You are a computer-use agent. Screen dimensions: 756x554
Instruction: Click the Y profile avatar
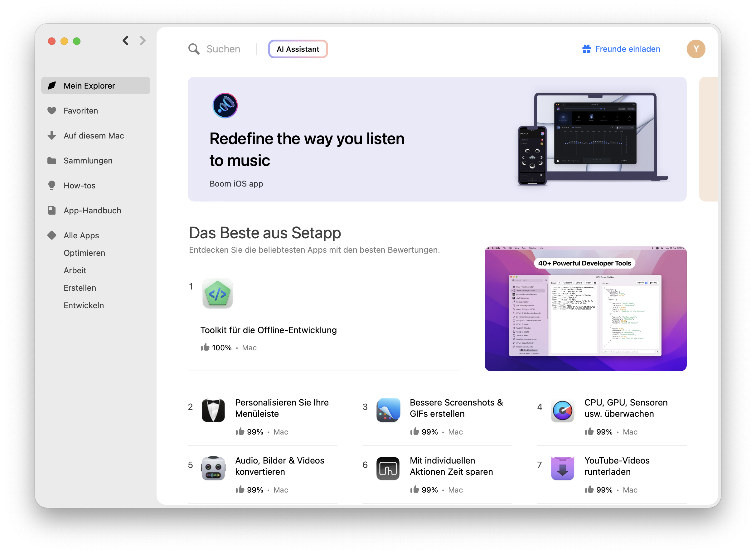tap(696, 49)
